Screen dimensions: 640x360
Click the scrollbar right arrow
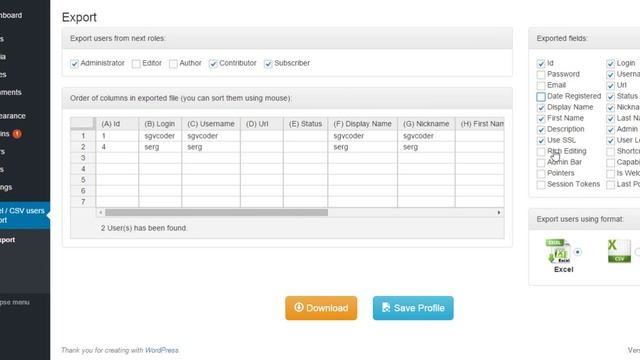point(499,212)
